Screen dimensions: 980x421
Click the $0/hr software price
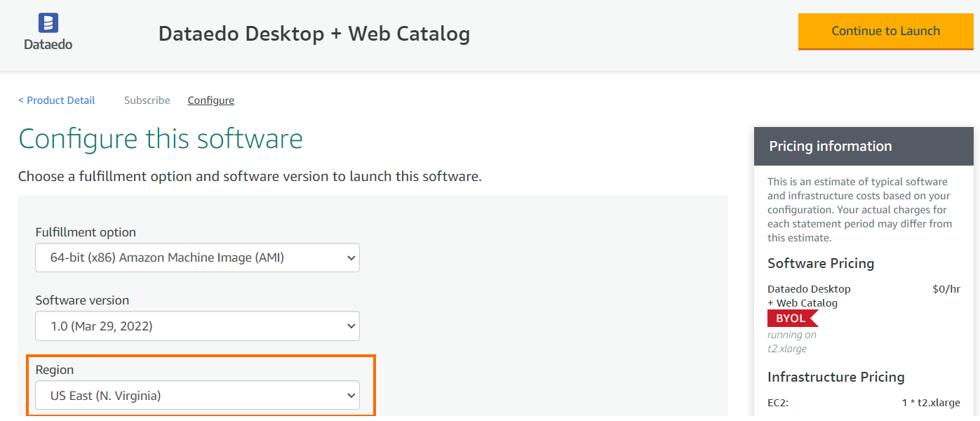tap(946, 289)
